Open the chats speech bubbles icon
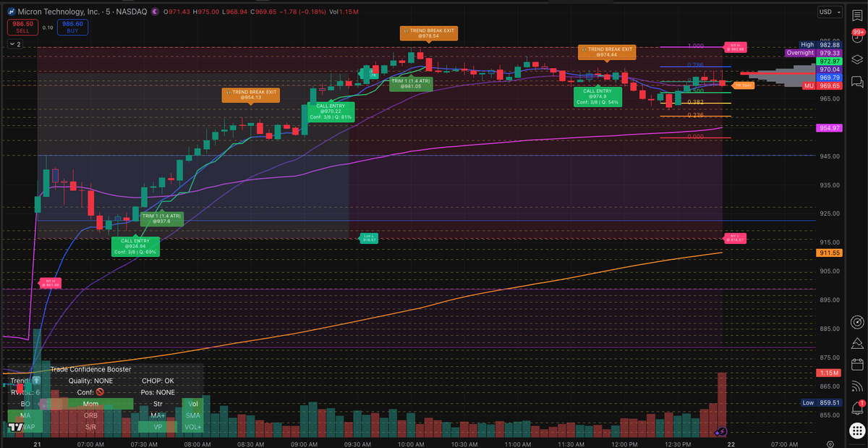This screenshot has height=448, width=868. pyautogui.click(x=857, y=82)
